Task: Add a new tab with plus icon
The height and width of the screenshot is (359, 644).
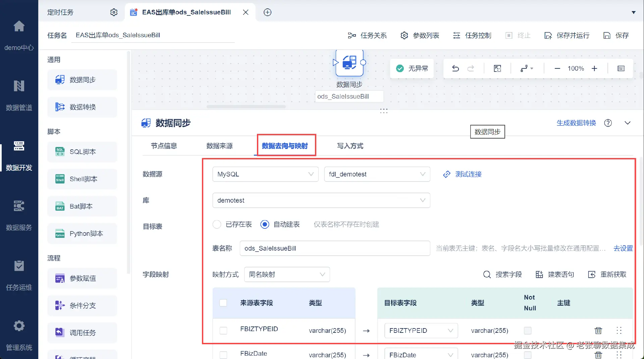Action: point(267,12)
